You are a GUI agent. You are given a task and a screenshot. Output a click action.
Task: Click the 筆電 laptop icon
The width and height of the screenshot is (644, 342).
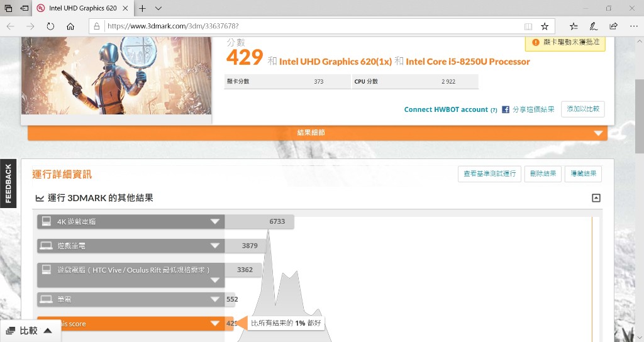(x=46, y=299)
